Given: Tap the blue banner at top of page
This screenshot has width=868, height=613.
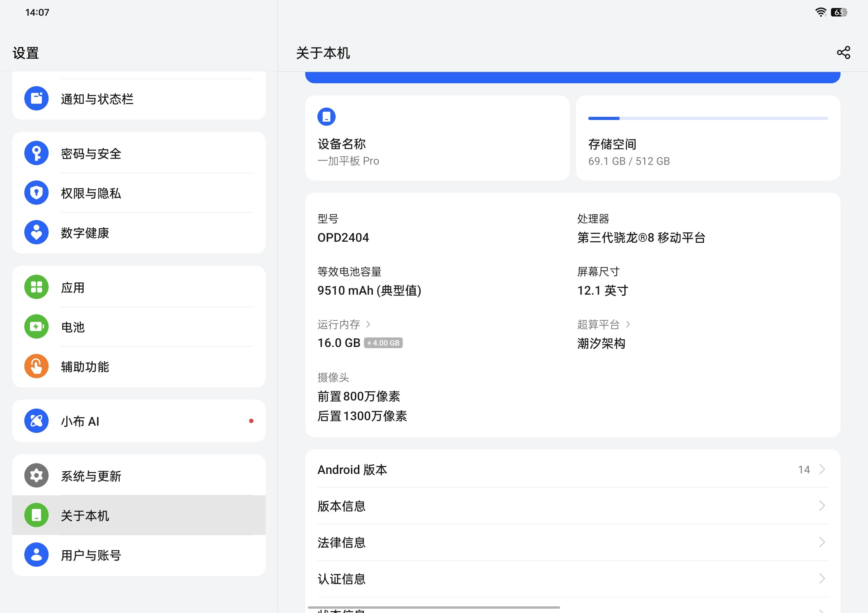Looking at the screenshot, I should (572, 77).
